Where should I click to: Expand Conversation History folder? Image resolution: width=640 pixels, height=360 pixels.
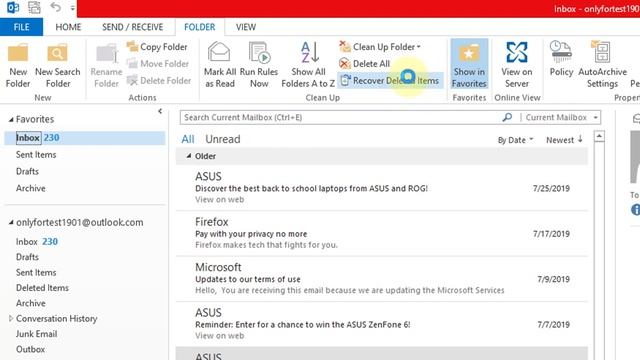coord(11,318)
